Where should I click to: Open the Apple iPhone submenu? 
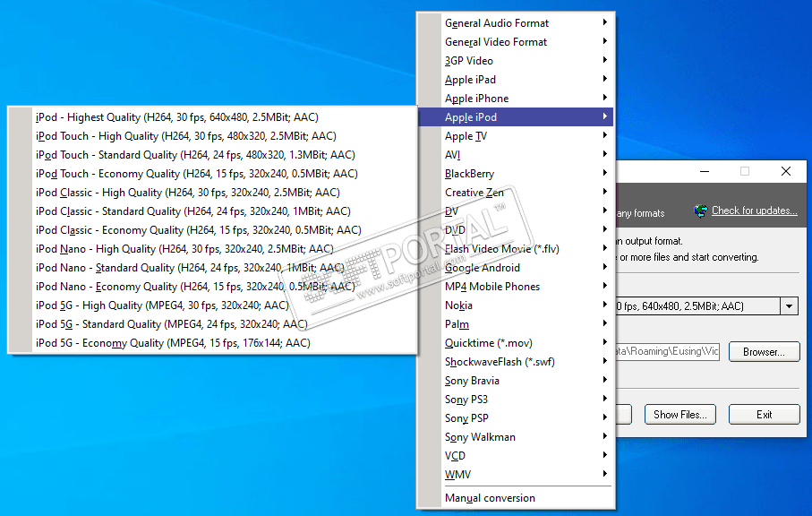point(516,99)
